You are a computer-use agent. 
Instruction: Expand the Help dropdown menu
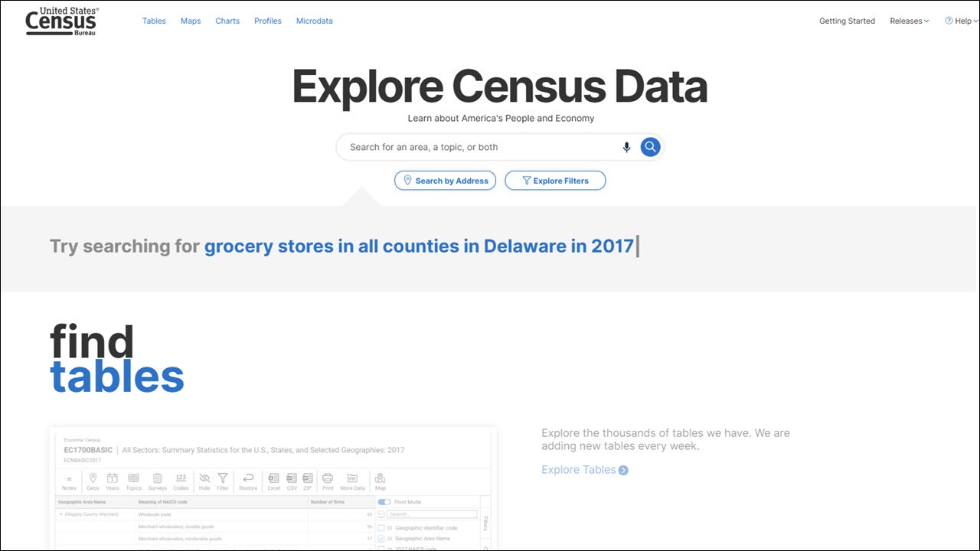(961, 21)
